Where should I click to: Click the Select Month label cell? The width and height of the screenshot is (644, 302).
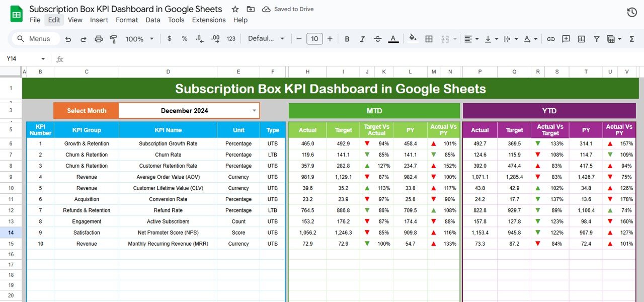click(x=87, y=111)
